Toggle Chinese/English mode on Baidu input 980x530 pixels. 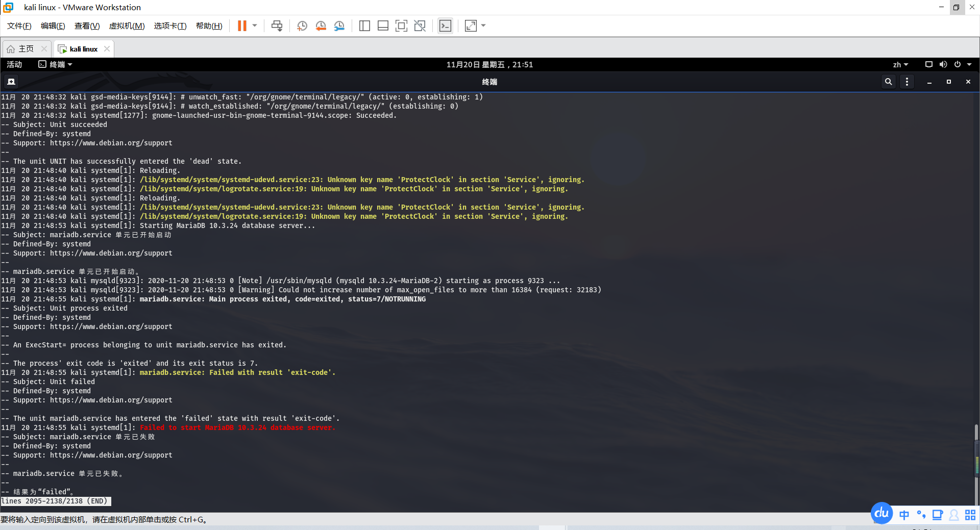(903, 515)
